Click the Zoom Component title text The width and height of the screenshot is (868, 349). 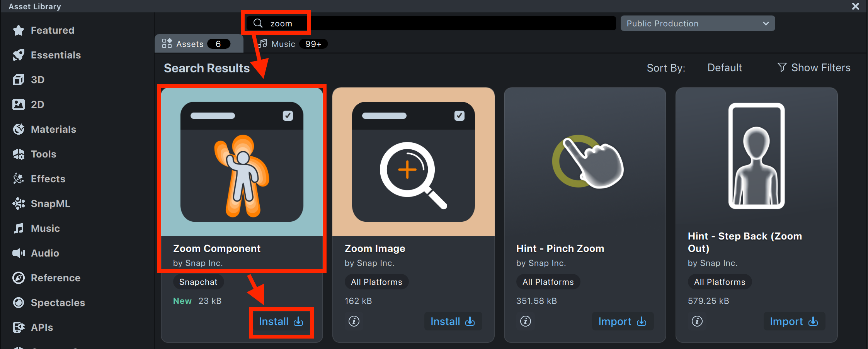pyautogui.click(x=217, y=248)
